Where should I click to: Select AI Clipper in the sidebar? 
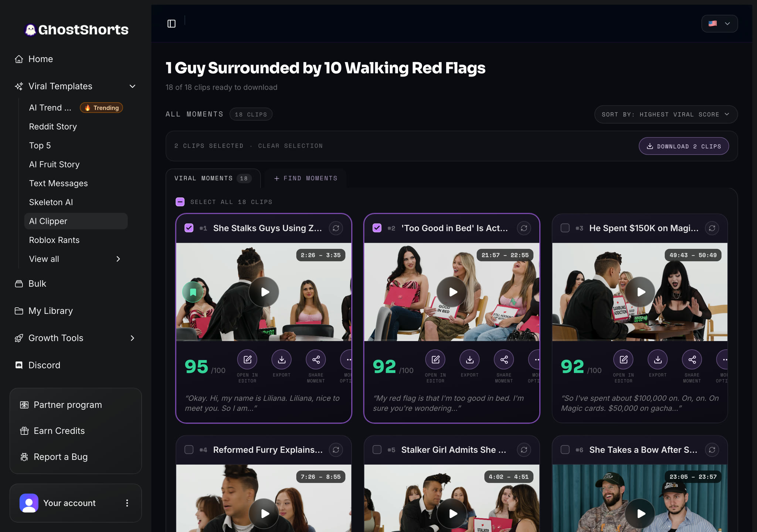coord(76,221)
